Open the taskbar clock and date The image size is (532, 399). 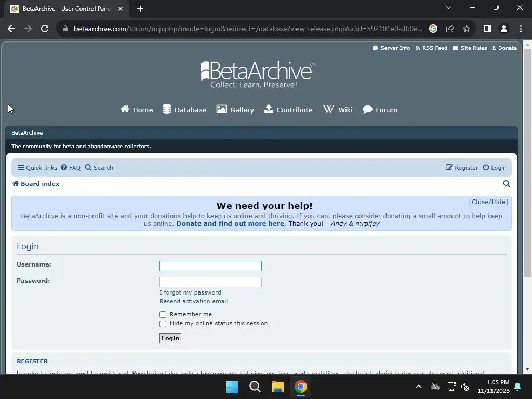[x=494, y=387]
